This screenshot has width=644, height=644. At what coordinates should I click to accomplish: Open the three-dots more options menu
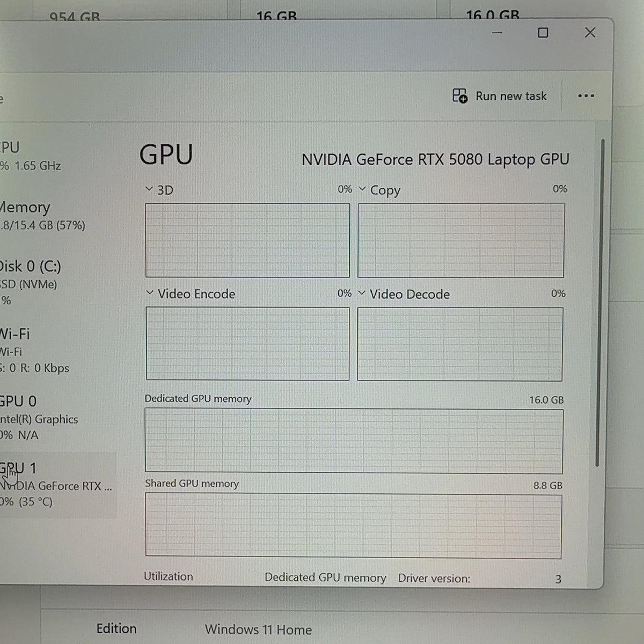[x=586, y=96]
